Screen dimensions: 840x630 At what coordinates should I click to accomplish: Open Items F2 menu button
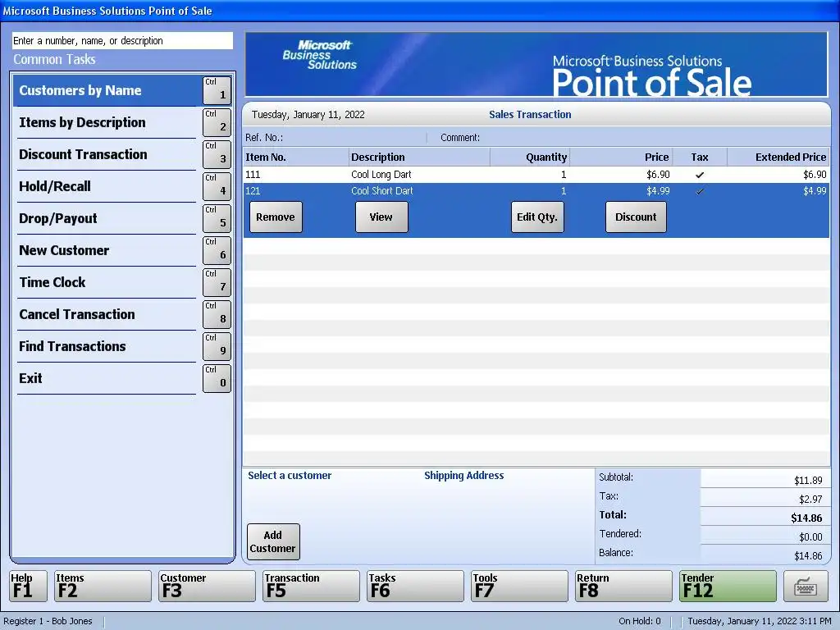(103, 586)
